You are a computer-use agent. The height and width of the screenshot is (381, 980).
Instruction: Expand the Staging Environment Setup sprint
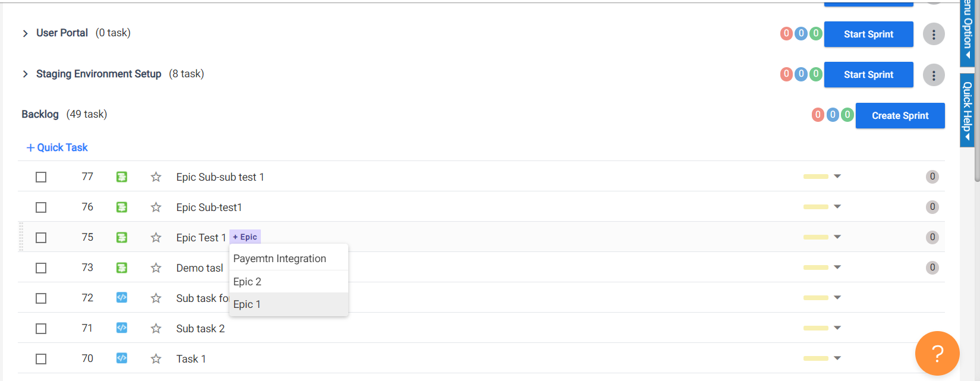click(x=25, y=74)
